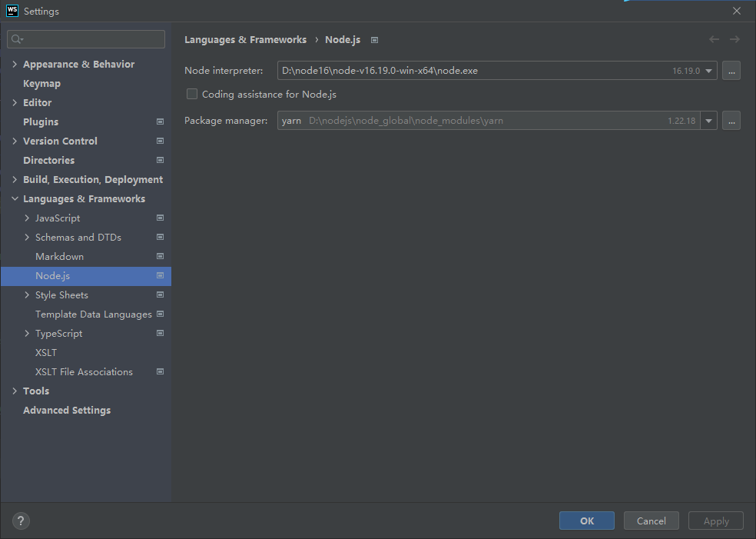Open help via the question mark icon

(x=20, y=521)
